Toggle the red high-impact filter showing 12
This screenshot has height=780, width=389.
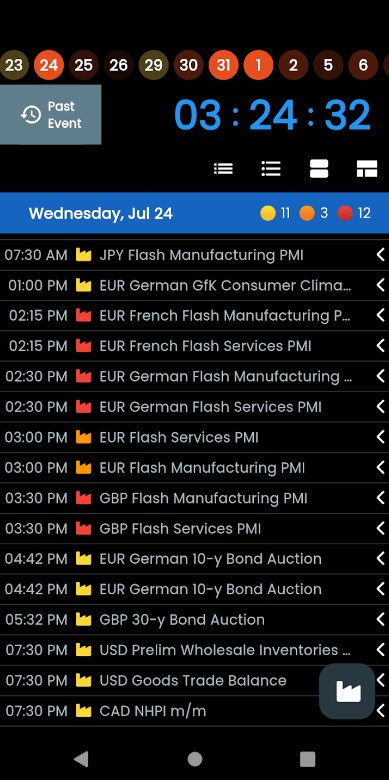pos(354,213)
